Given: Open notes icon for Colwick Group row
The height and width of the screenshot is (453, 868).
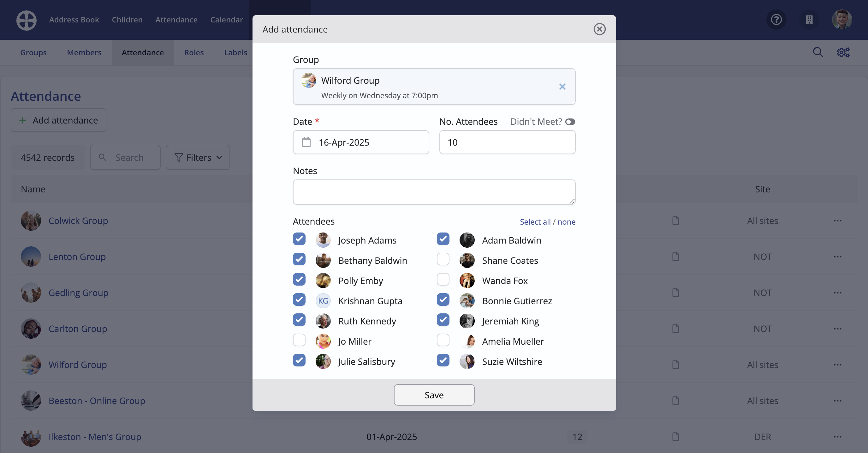Looking at the screenshot, I should 675,220.
